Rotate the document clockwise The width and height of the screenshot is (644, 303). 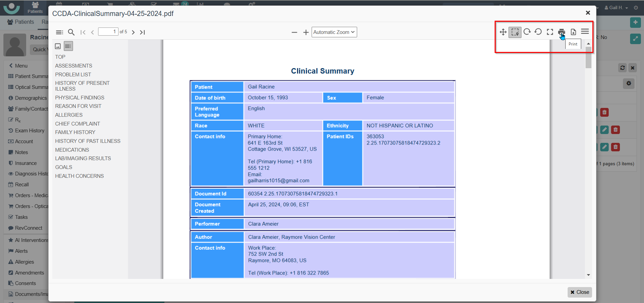coord(527,32)
